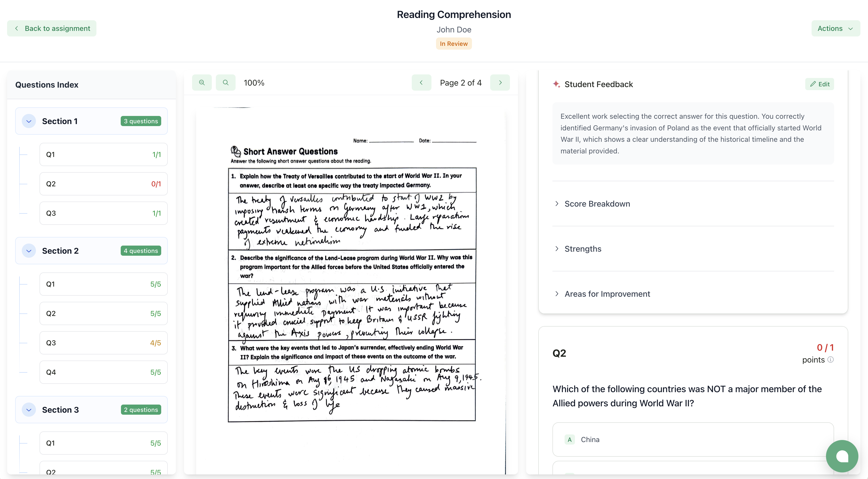Click the Edit pencil for Student Feedback
The width and height of the screenshot is (868, 479).
(819, 84)
